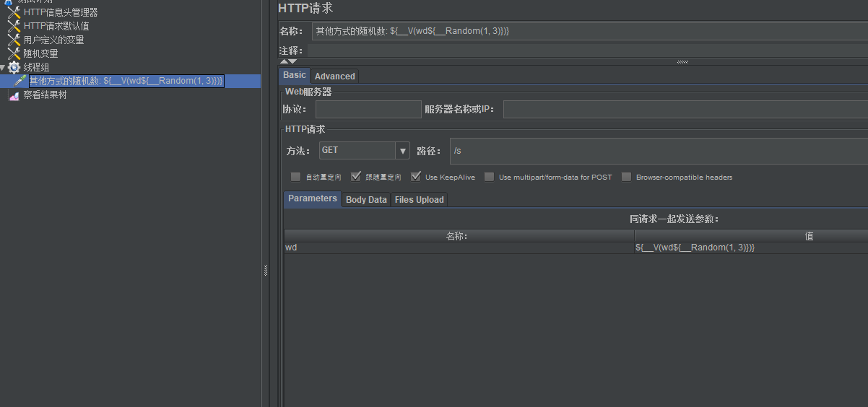
Task: Collapse the 线程组 tree node arrow
Action: tap(3, 67)
